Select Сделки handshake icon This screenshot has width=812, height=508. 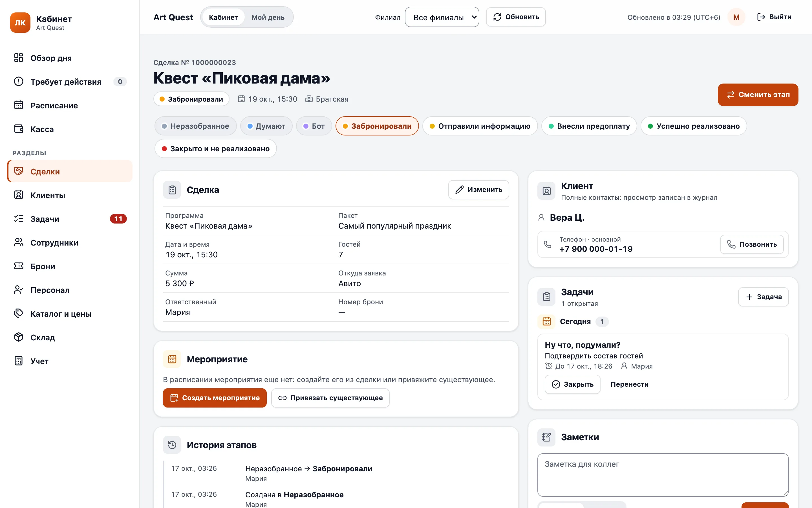pos(18,171)
